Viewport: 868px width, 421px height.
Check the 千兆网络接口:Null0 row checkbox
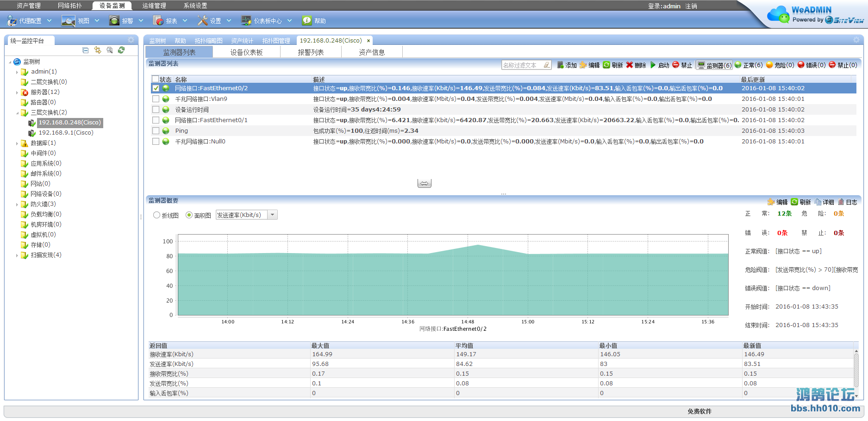tap(156, 142)
